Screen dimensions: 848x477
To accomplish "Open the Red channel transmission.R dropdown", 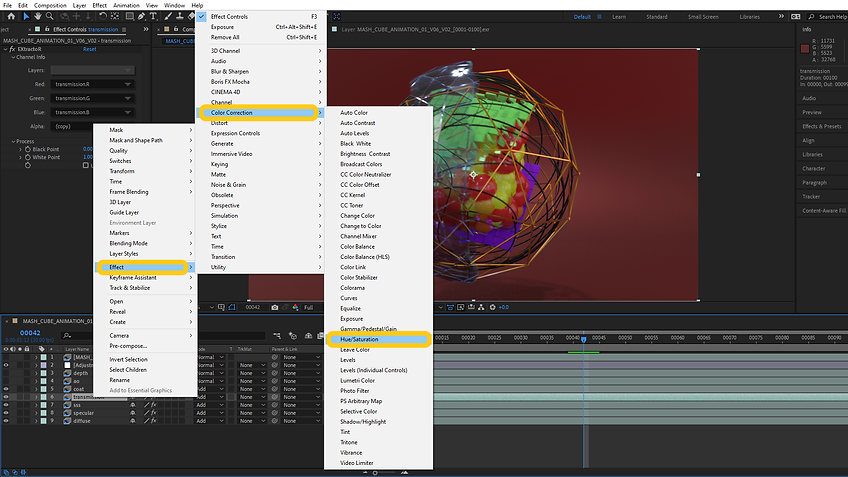I will 92,84.
